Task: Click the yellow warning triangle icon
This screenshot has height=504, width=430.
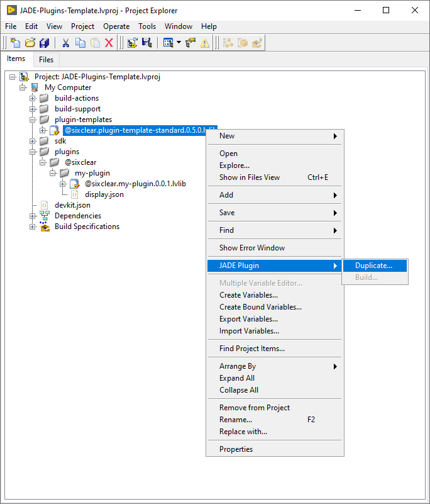Action: click(204, 42)
